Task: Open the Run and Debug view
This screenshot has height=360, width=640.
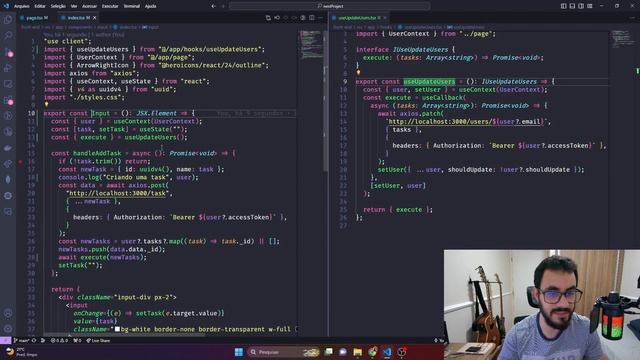Action: (x=8, y=68)
